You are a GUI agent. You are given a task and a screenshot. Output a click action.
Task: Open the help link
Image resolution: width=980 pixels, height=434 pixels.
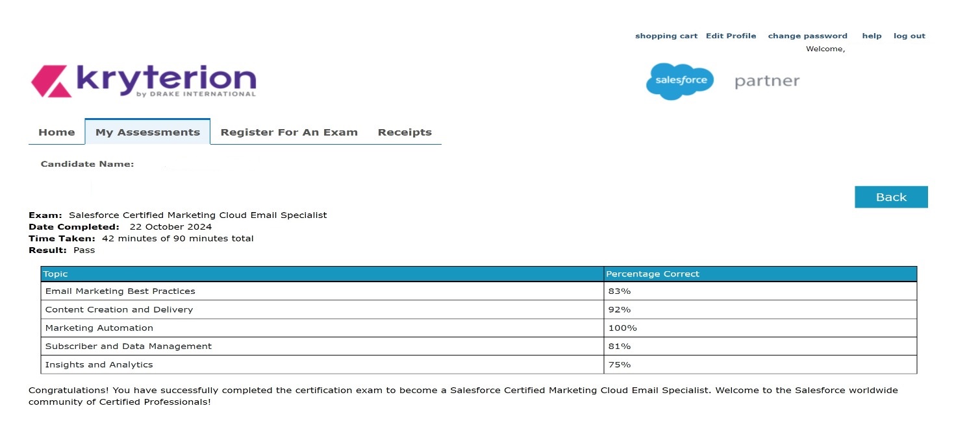872,36
